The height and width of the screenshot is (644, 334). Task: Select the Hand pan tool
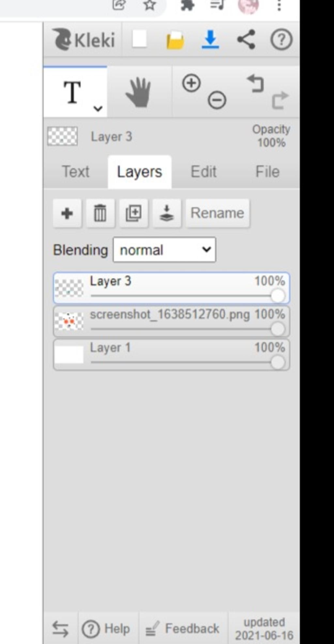pos(138,92)
